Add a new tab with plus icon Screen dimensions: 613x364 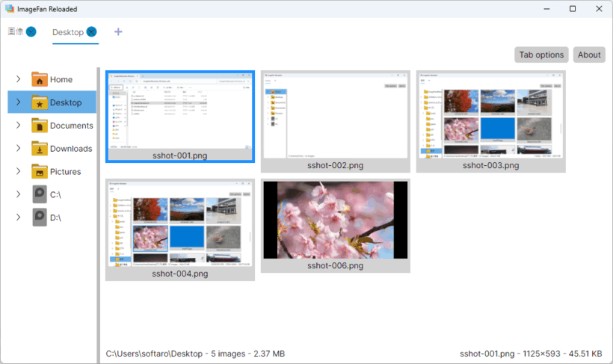118,32
